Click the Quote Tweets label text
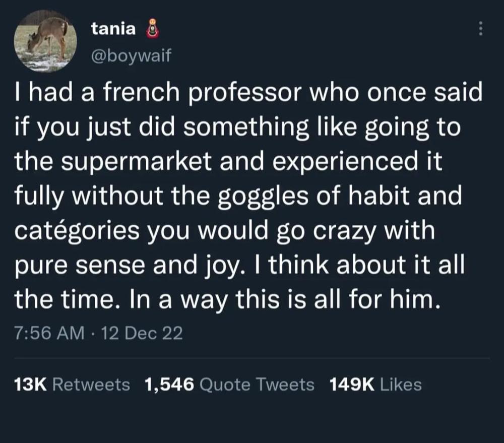This screenshot has height=443, width=504. click(x=257, y=385)
